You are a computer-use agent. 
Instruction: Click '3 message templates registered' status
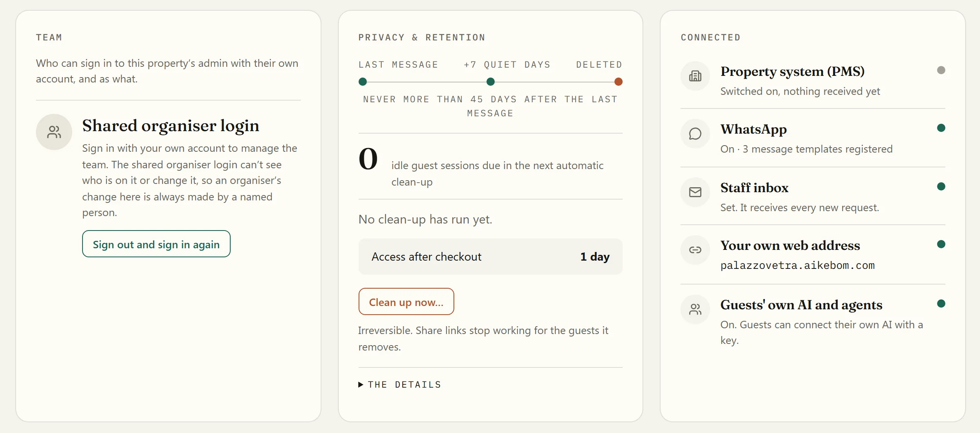(817, 149)
